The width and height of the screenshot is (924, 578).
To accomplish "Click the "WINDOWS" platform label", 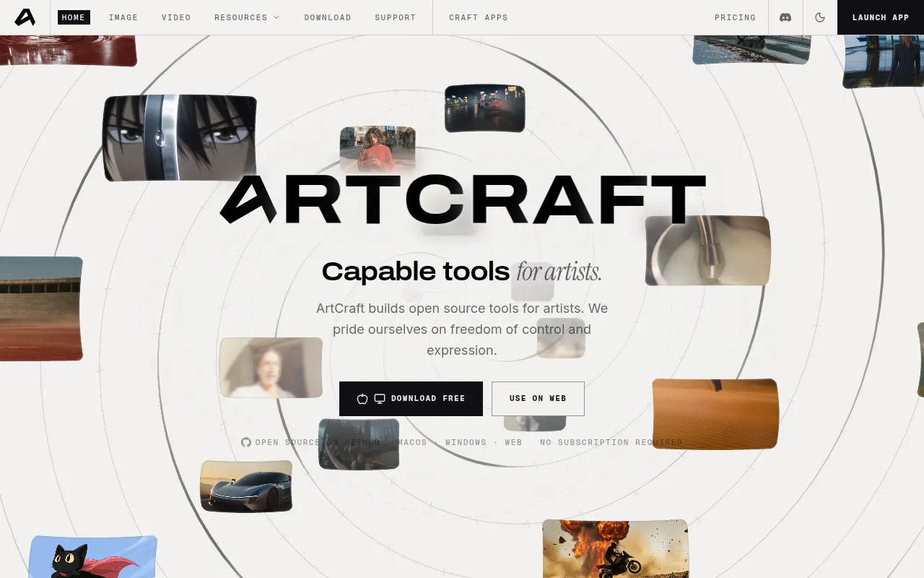I will click(466, 442).
